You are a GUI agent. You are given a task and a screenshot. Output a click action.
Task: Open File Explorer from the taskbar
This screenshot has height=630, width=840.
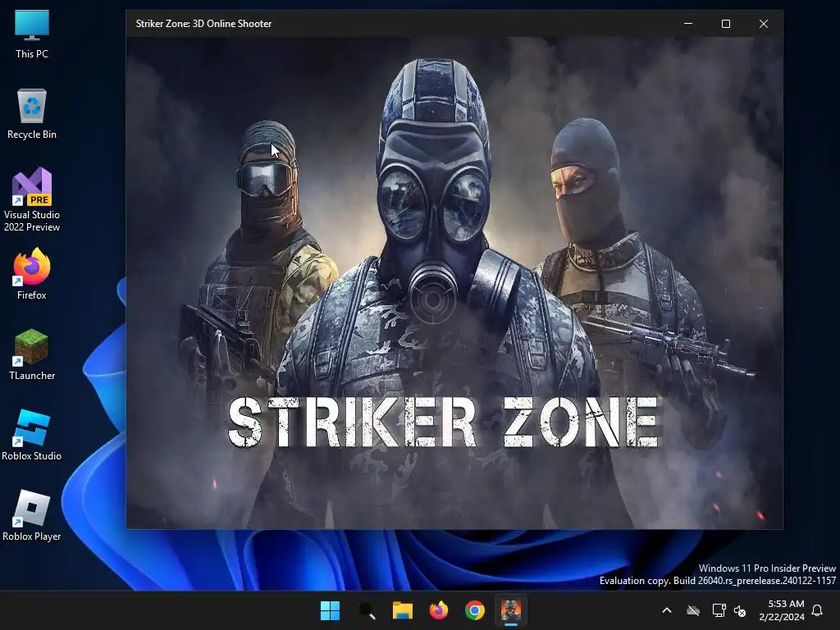click(402, 610)
